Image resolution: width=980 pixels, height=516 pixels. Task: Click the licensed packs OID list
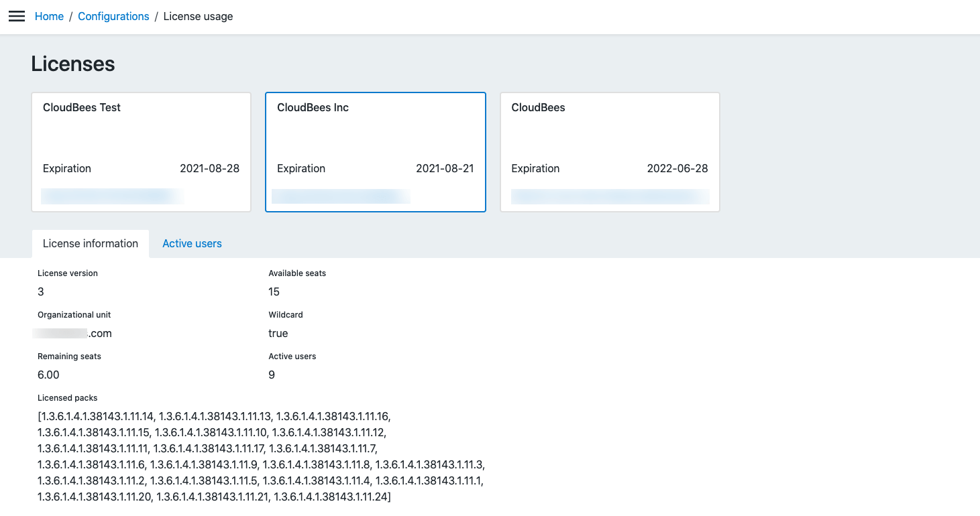point(261,456)
